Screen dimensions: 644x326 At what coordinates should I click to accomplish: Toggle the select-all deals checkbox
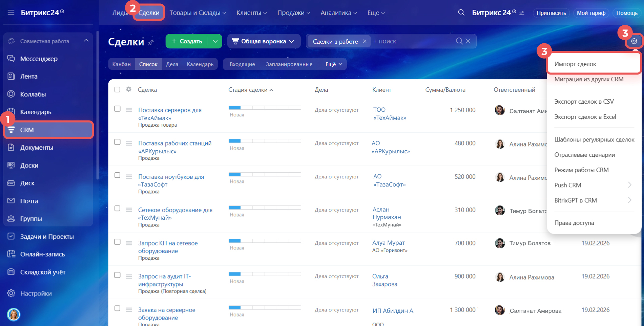click(117, 89)
